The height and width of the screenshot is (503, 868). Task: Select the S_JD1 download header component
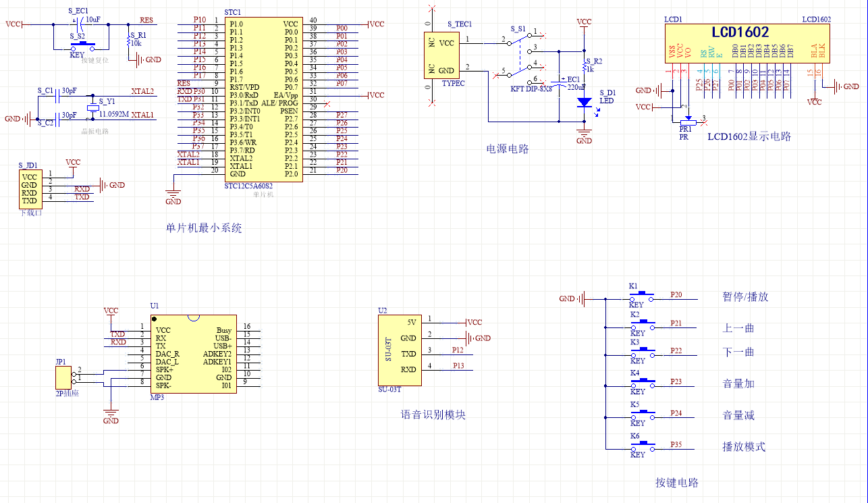29,189
